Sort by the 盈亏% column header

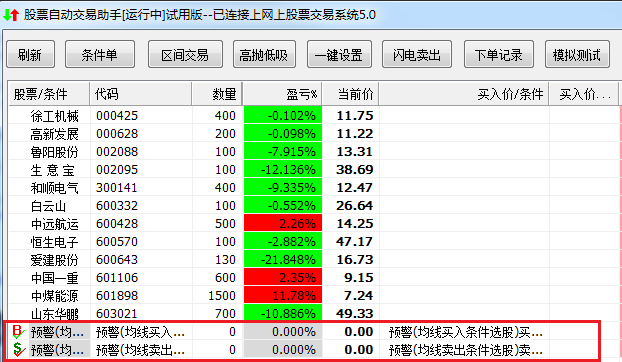282,94
